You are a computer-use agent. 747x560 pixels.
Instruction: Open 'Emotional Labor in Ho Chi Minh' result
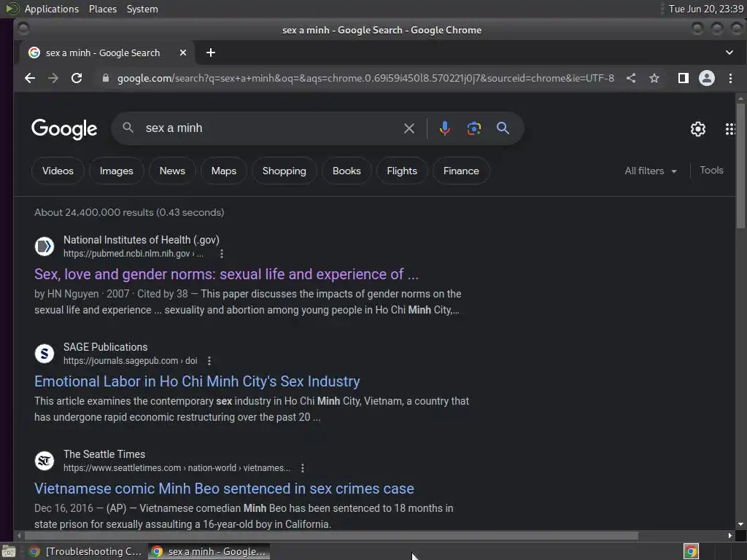click(197, 381)
